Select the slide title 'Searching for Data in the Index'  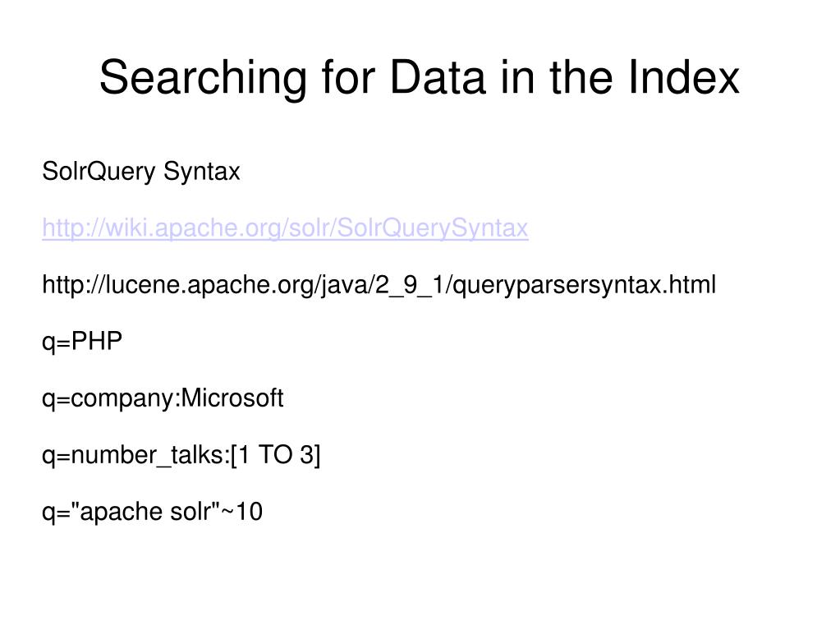420,78
